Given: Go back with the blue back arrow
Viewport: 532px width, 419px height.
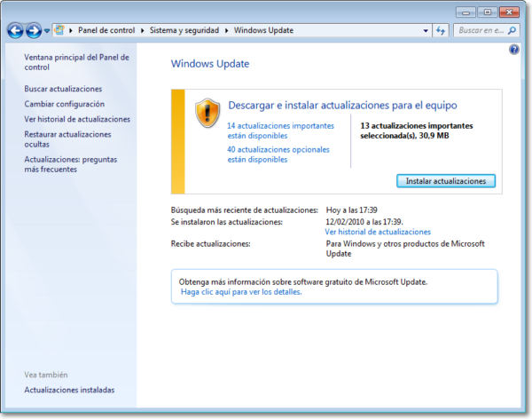Looking at the screenshot, I should (x=15, y=30).
